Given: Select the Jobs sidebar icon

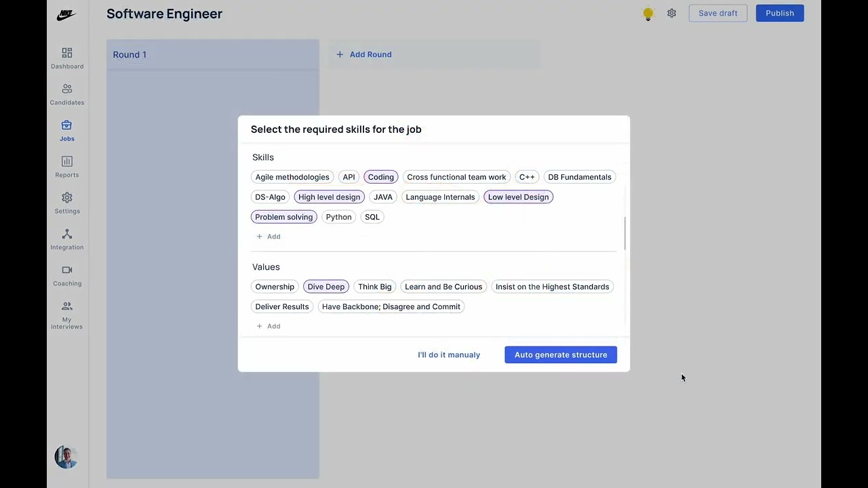Looking at the screenshot, I should tap(66, 130).
